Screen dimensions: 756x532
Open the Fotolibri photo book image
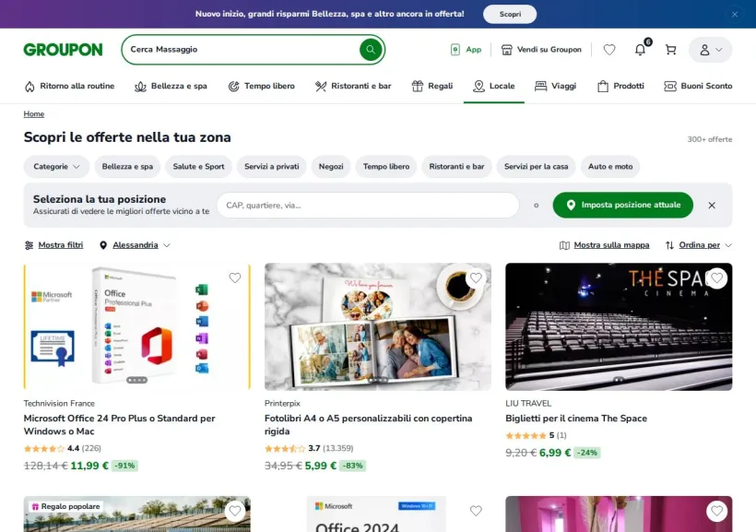(378, 326)
